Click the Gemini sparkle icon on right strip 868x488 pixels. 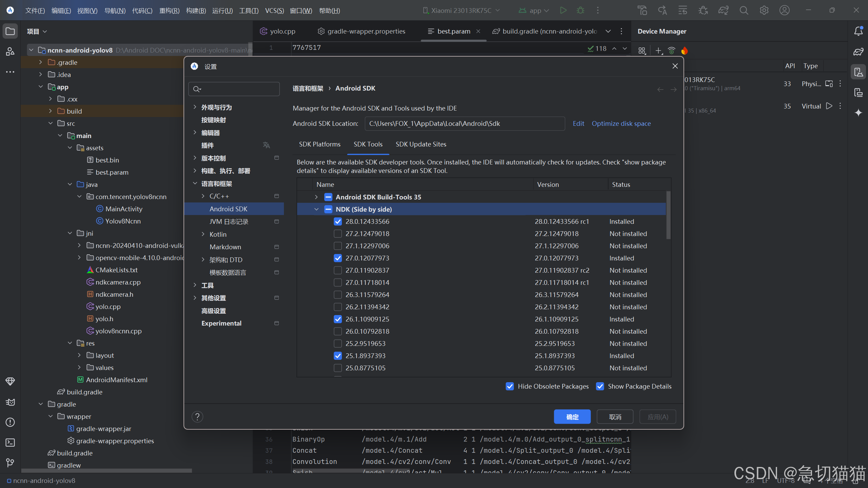(x=858, y=113)
